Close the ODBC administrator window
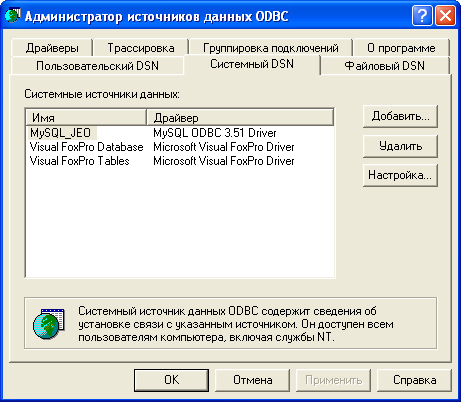The image size is (461, 402). [446, 15]
